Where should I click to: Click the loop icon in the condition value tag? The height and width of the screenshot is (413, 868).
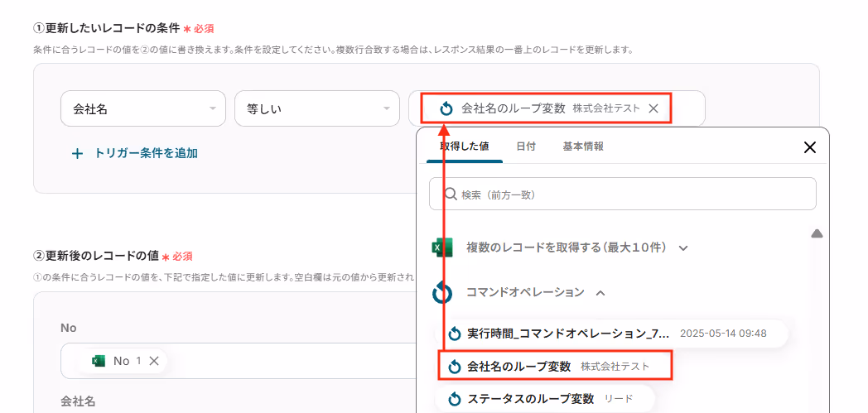click(446, 108)
